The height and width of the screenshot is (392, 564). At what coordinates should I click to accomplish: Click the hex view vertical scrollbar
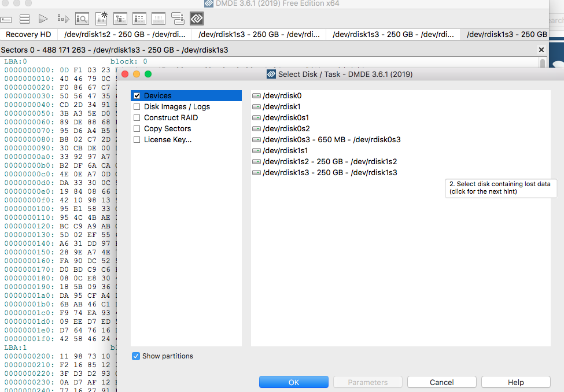tap(543, 63)
